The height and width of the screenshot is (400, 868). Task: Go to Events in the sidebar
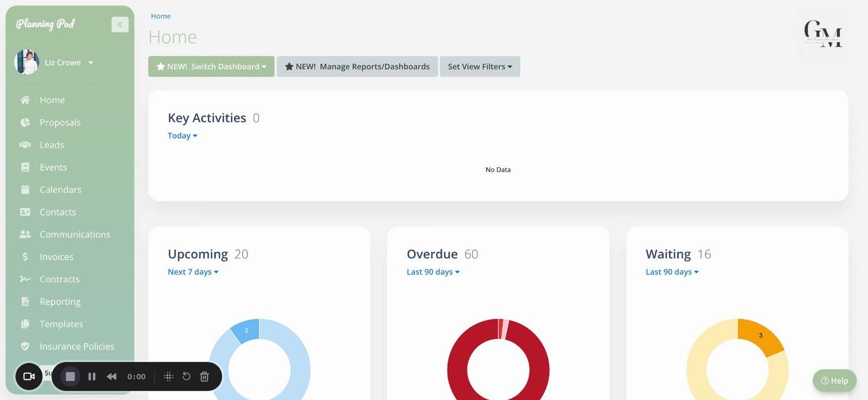tap(53, 167)
